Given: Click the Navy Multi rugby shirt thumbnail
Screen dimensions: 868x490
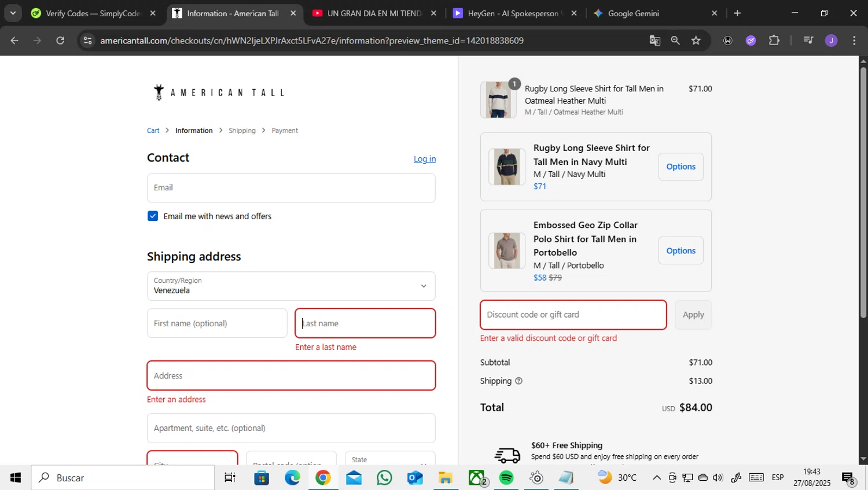Looking at the screenshot, I should tap(507, 167).
